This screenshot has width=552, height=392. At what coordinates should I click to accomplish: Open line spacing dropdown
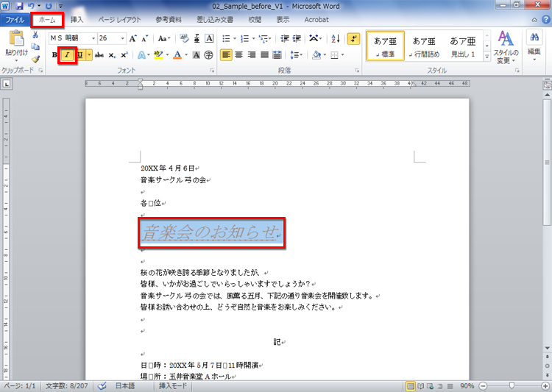(296, 55)
